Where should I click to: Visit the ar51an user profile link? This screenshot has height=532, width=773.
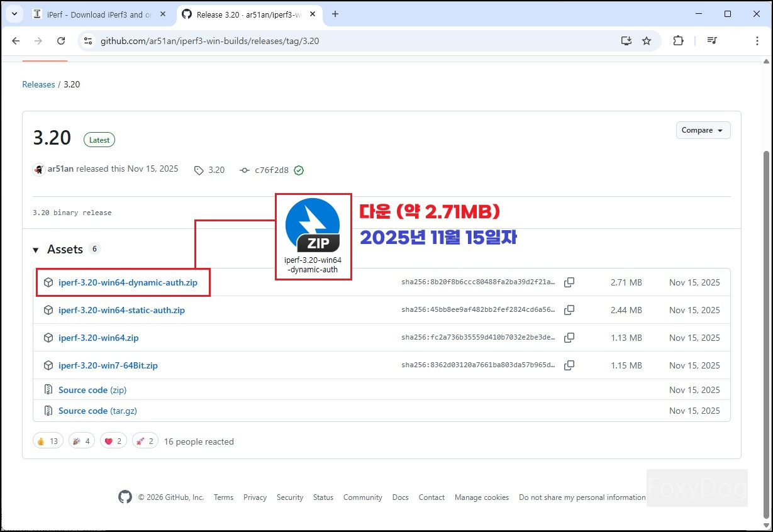[60, 169]
